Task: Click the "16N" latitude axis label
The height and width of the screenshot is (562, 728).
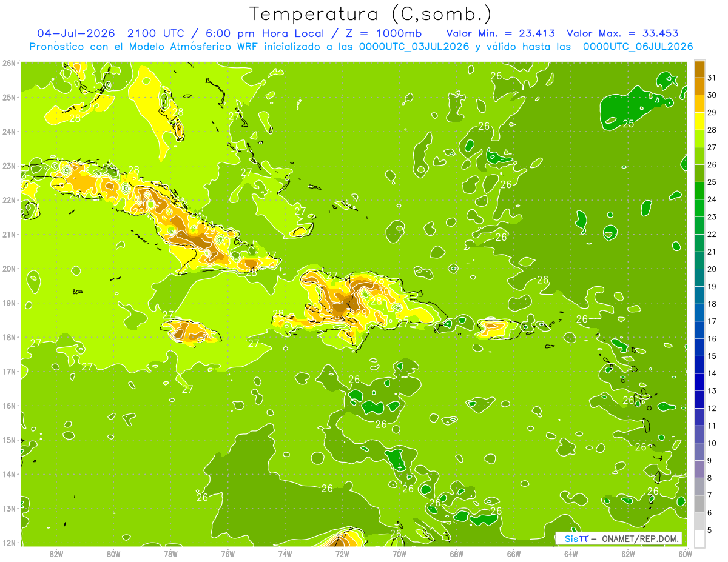Action: [9, 406]
